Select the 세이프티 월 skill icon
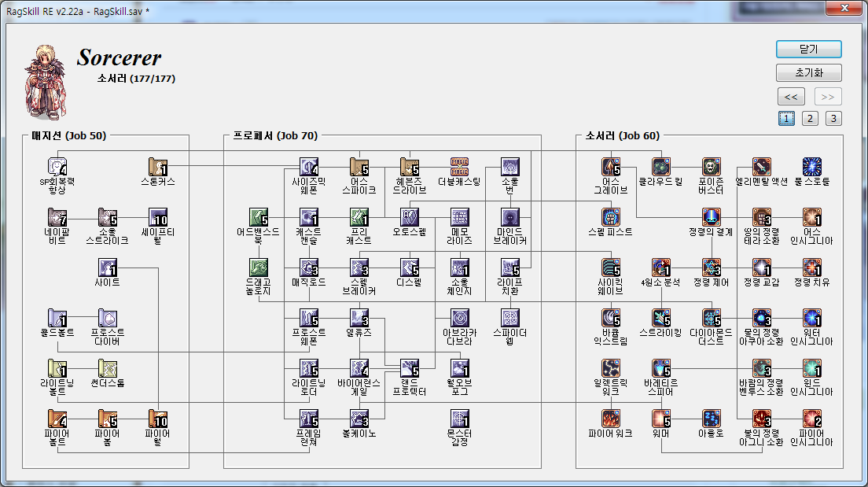Screen dimensions: 868x487 click(x=158, y=217)
